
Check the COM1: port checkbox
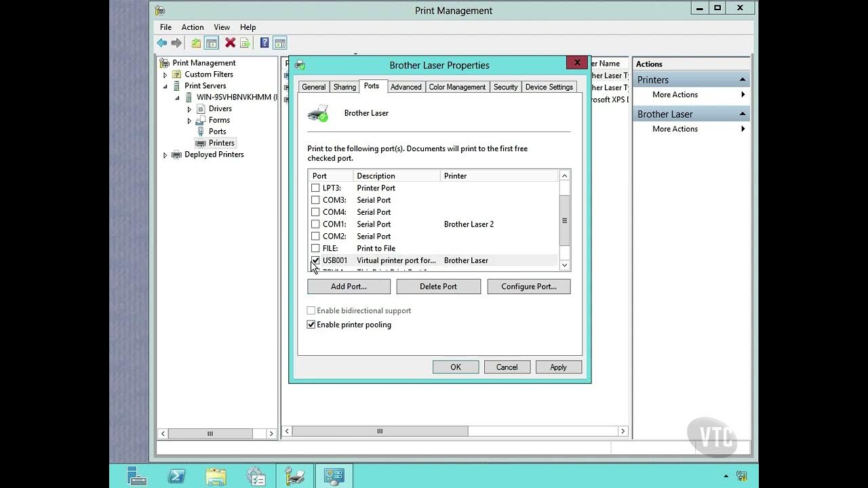pos(315,224)
